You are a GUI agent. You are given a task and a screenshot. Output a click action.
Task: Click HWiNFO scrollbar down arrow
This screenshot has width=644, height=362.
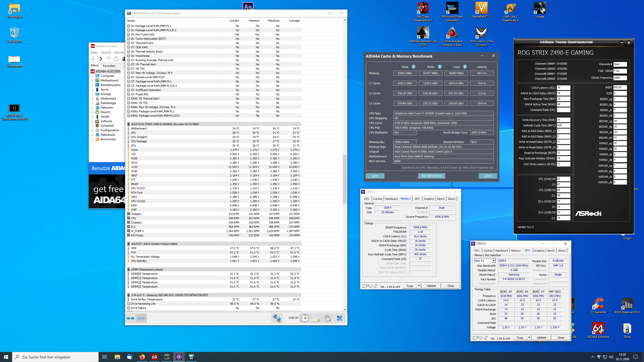coord(345,309)
